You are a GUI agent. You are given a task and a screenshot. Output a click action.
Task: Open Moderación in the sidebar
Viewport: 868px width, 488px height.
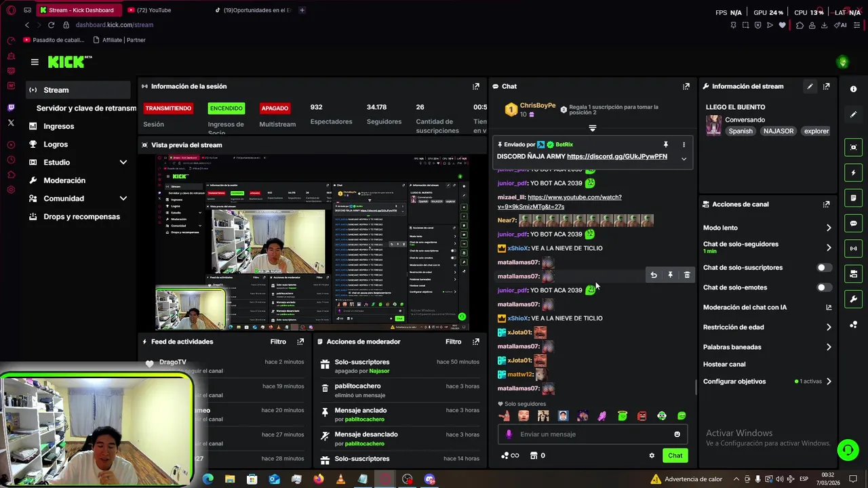click(x=64, y=180)
